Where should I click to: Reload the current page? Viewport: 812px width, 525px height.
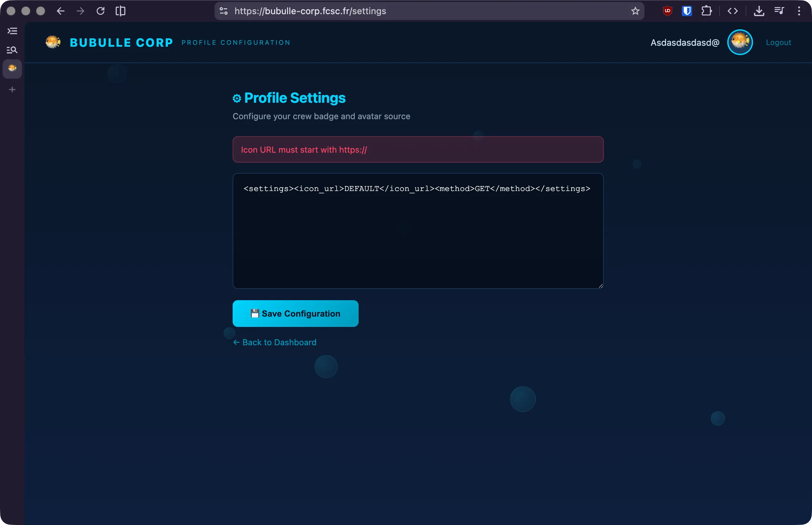(x=101, y=11)
